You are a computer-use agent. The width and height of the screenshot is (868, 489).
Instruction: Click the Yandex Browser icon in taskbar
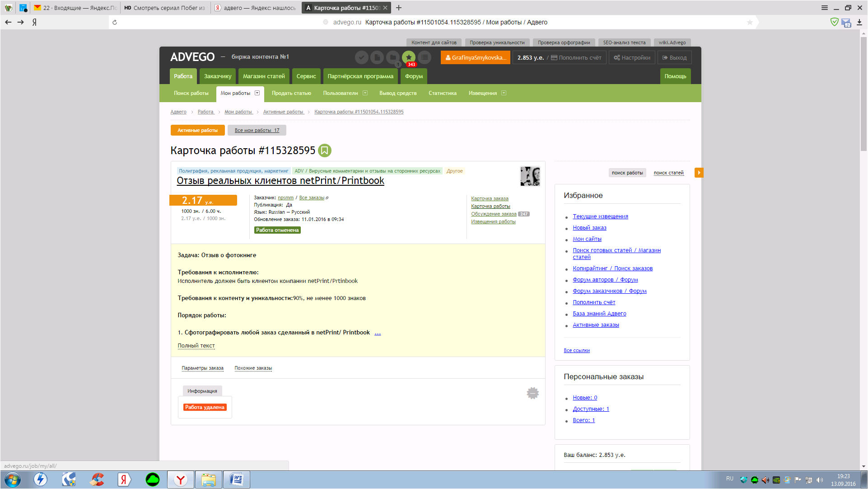[181, 480]
